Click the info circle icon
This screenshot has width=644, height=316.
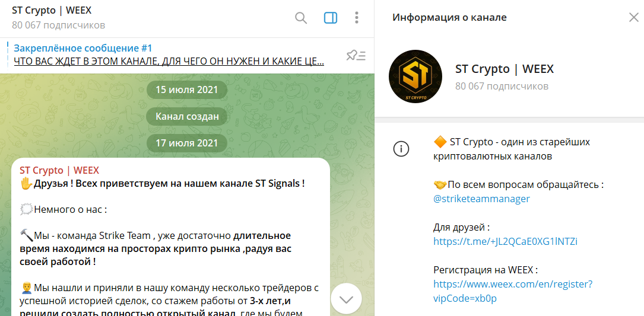(x=402, y=149)
